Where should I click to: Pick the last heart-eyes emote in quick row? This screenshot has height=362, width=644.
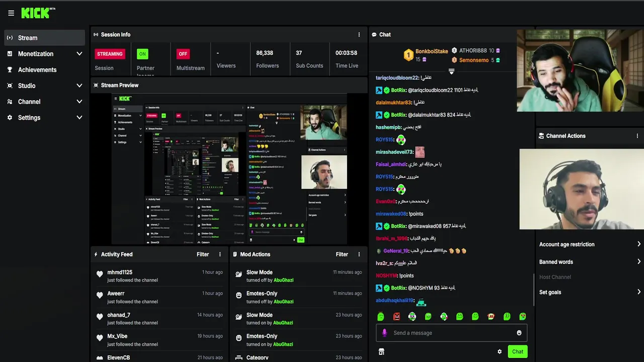pos(523,316)
